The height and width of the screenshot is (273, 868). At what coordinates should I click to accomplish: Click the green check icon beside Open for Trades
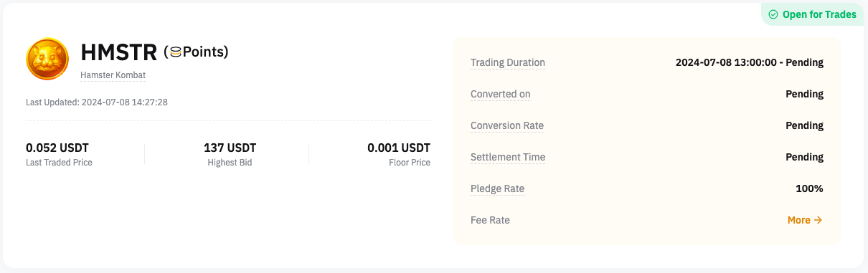[773, 14]
